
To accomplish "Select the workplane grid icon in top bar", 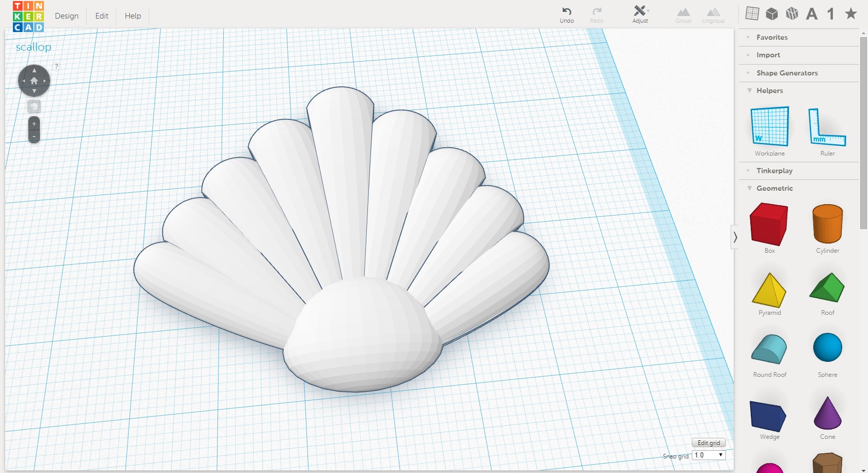I will (x=752, y=13).
